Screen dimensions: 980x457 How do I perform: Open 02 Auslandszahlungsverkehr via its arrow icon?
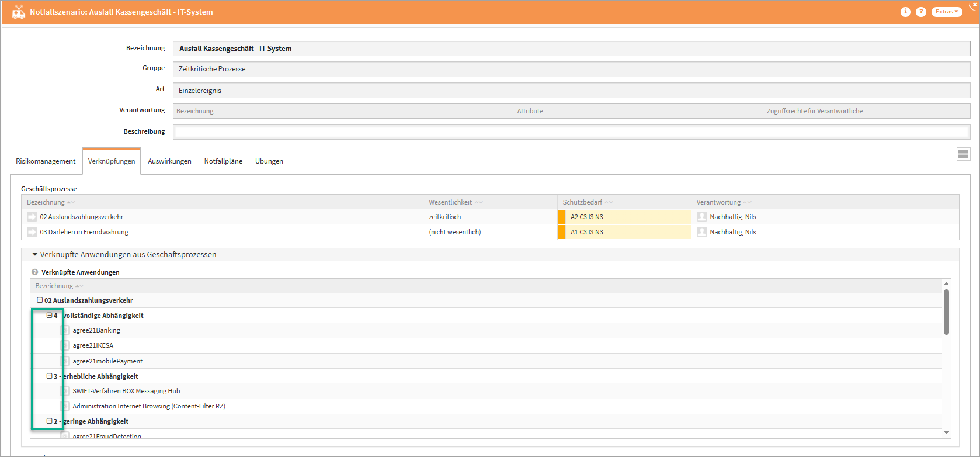pyautogui.click(x=32, y=217)
